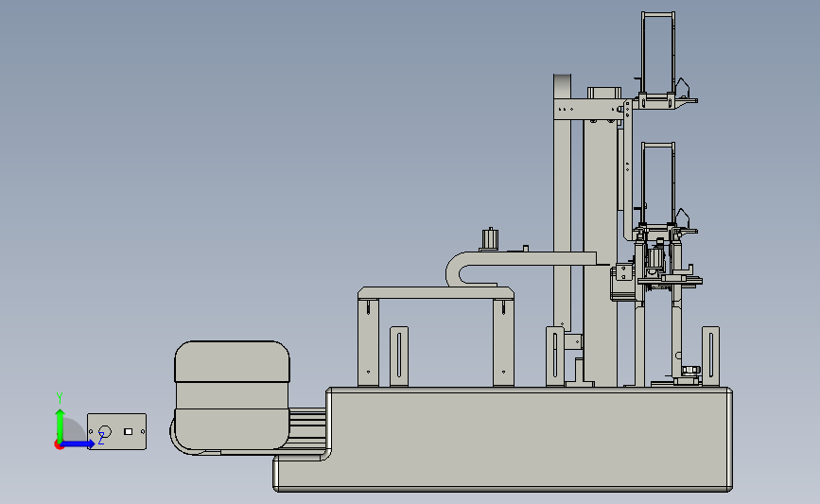Select the large base housing box
820x504 pixels.
pos(528,439)
